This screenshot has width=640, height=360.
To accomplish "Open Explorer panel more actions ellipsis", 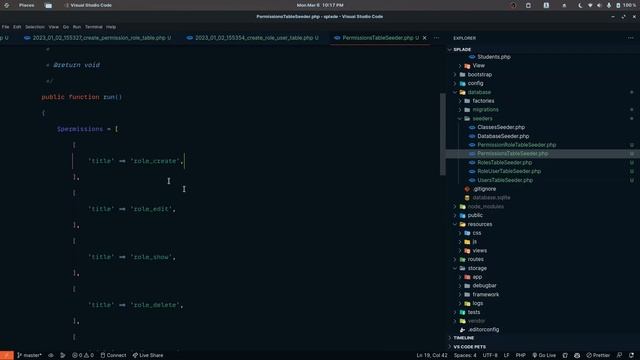I will [631, 38].
